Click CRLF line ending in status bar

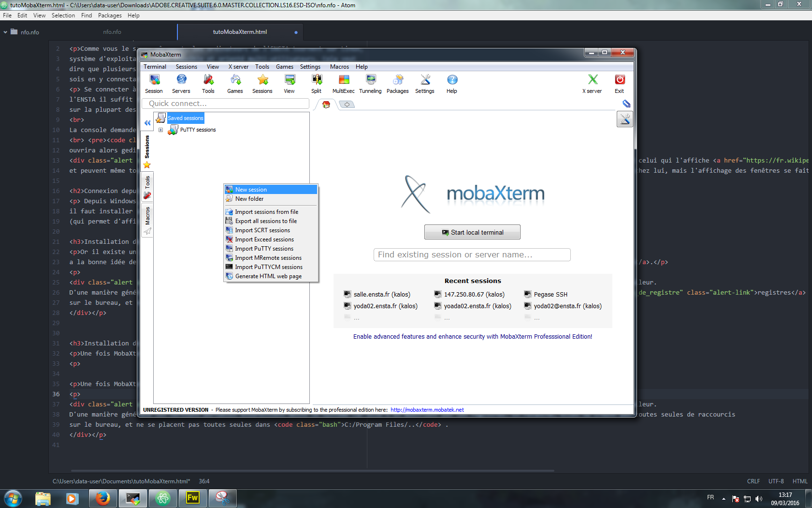tap(754, 481)
